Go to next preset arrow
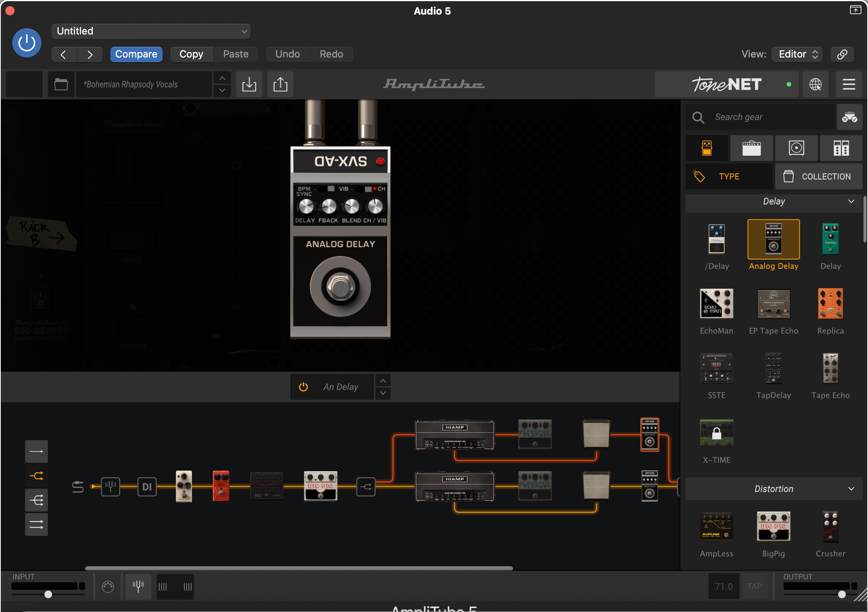 coord(90,54)
